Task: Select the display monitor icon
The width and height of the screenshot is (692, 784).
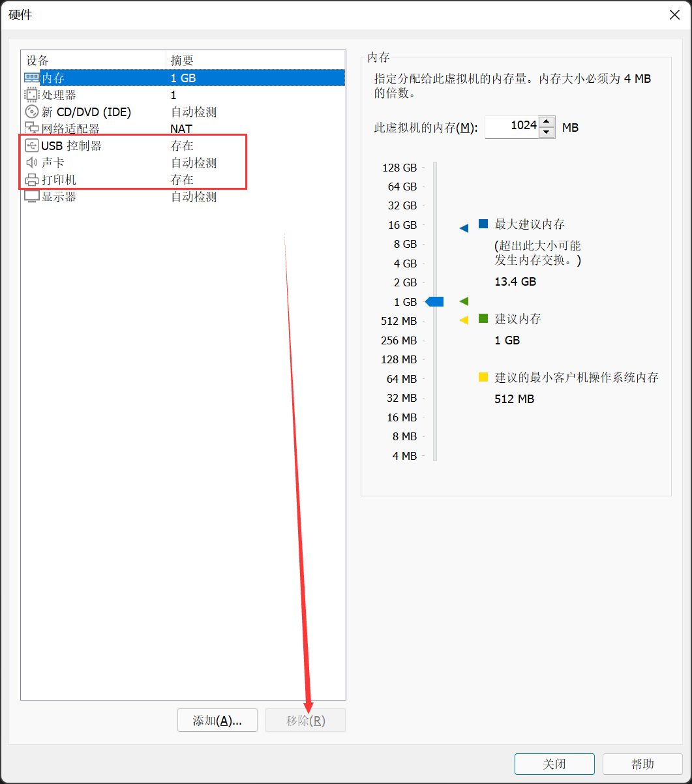Action: pyautogui.click(x=31, y=197)
